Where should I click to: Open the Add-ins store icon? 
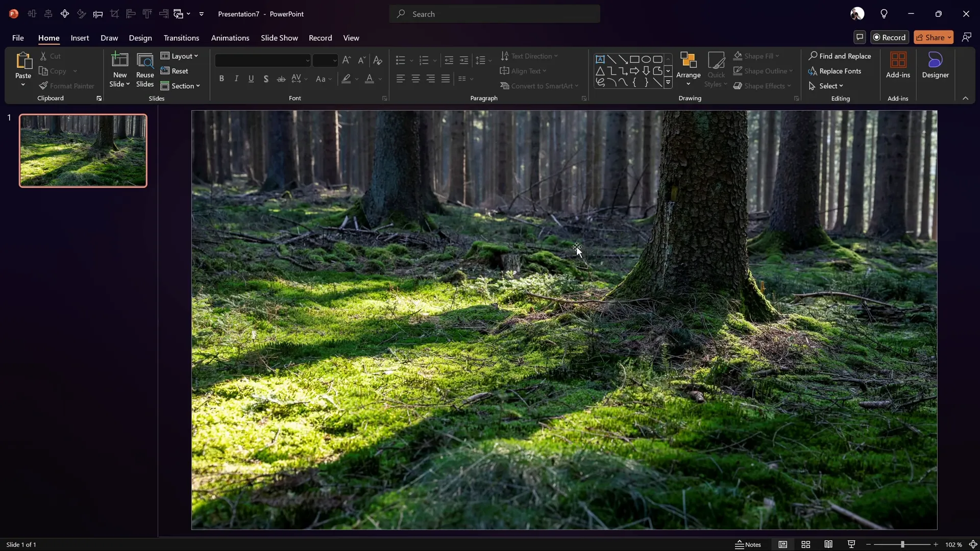click(x=898, y=66)
